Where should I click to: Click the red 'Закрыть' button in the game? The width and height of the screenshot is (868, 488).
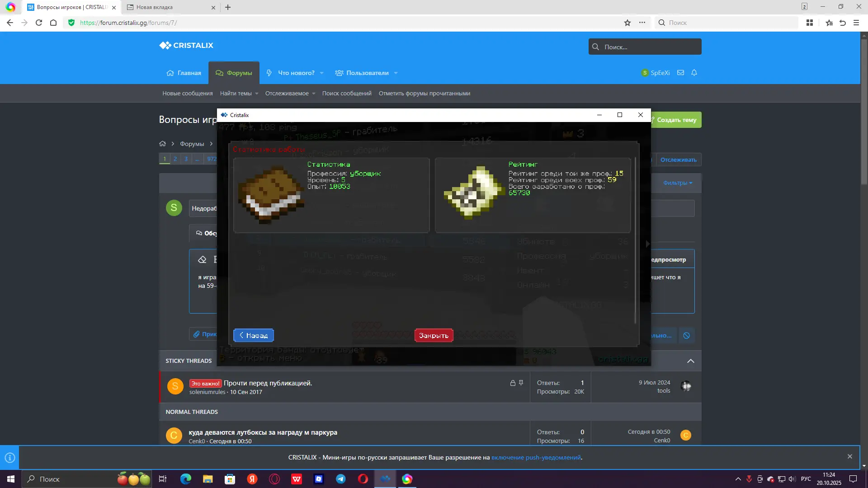coord(434,335)
